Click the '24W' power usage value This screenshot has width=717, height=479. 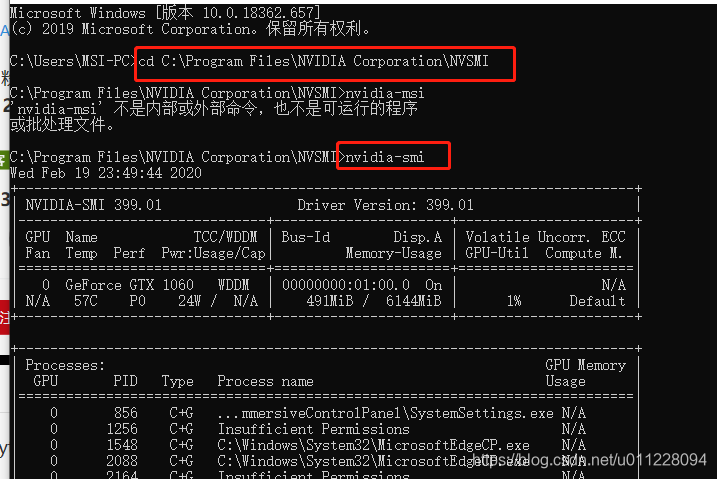point(189,301)
